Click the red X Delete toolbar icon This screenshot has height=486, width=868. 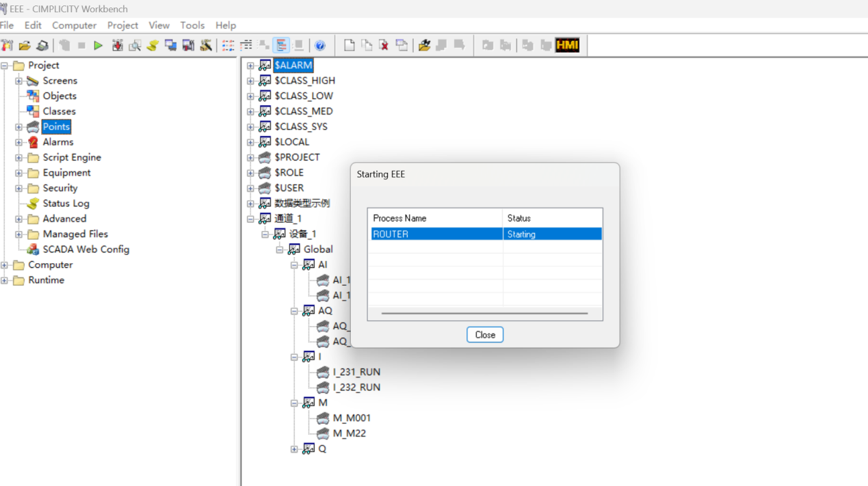click(384, 46)
